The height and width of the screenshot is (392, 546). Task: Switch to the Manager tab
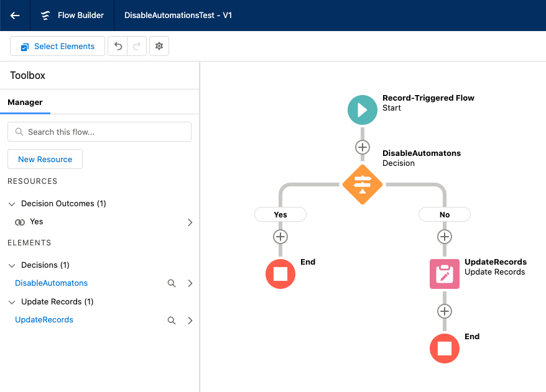pos(25,103)
